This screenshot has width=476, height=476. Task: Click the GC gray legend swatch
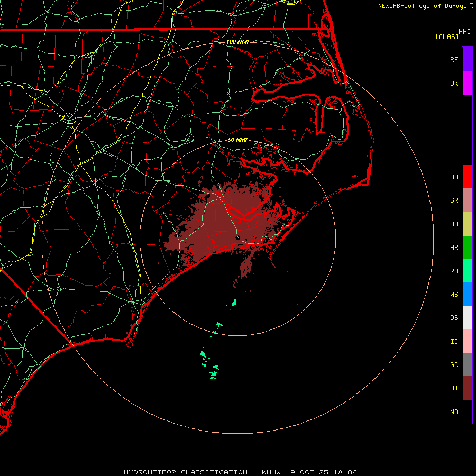[467, 364]
